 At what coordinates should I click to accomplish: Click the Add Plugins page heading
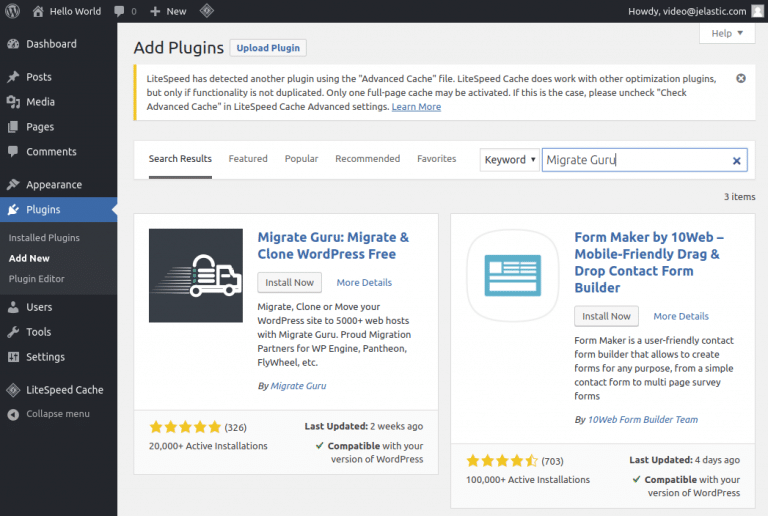click(x=179, y=47)
